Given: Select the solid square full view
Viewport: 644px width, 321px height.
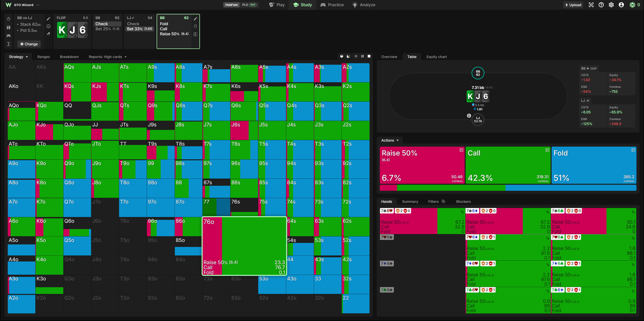Looking at the screenshot, I should [x=369, y=56].
